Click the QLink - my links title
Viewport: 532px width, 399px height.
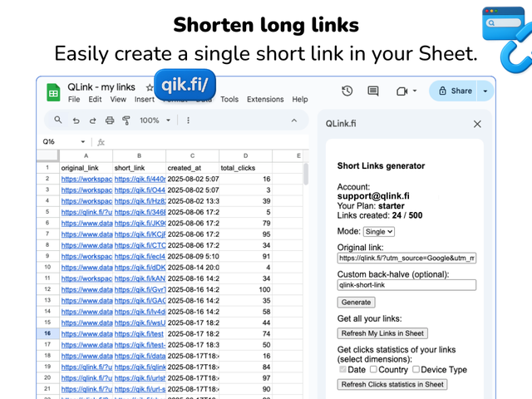coord(101,87)
